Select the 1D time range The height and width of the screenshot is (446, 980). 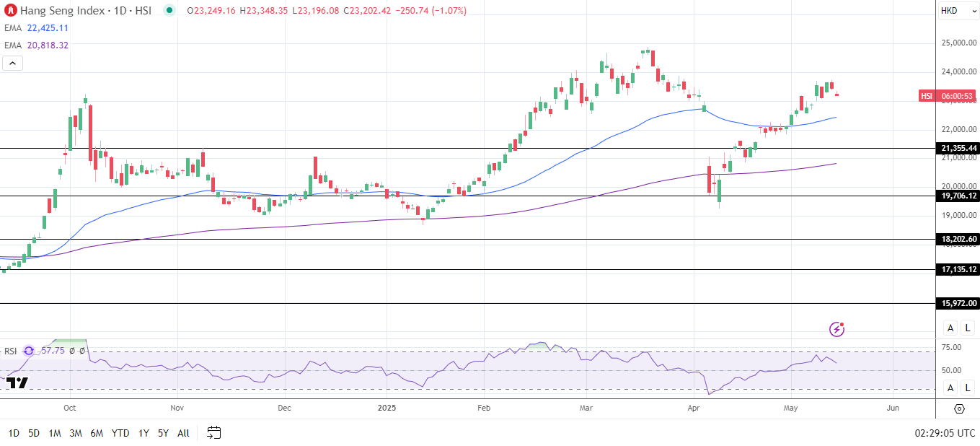click(14, 433)
